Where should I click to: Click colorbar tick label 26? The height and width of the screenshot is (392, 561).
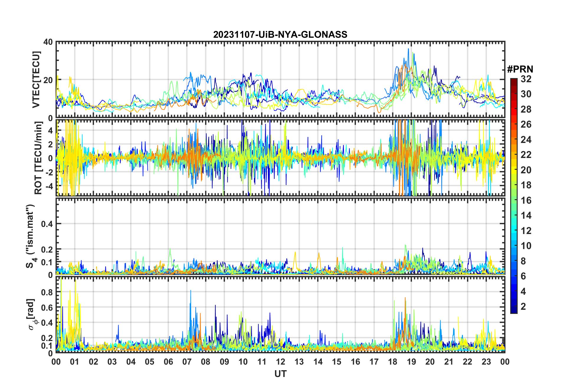pos(526,124)
